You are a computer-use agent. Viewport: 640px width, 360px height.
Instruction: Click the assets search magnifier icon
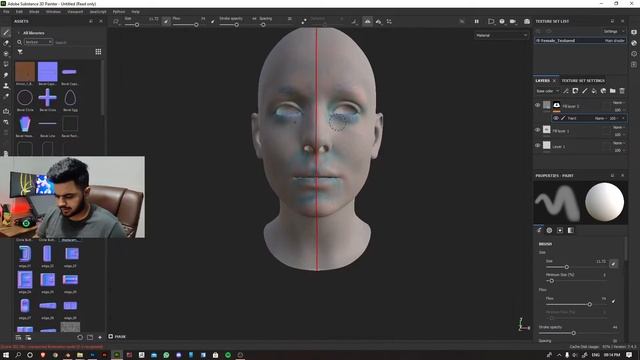click(x=19, y=42)
